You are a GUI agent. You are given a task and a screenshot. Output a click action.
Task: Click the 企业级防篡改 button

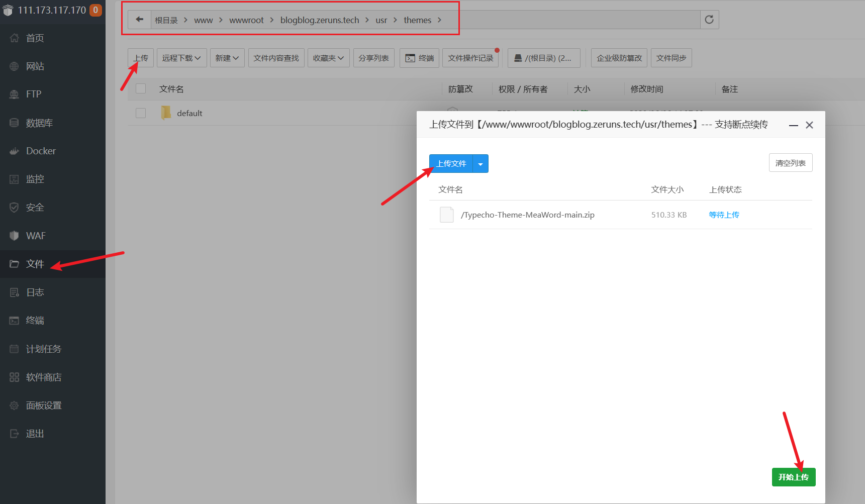619,58
